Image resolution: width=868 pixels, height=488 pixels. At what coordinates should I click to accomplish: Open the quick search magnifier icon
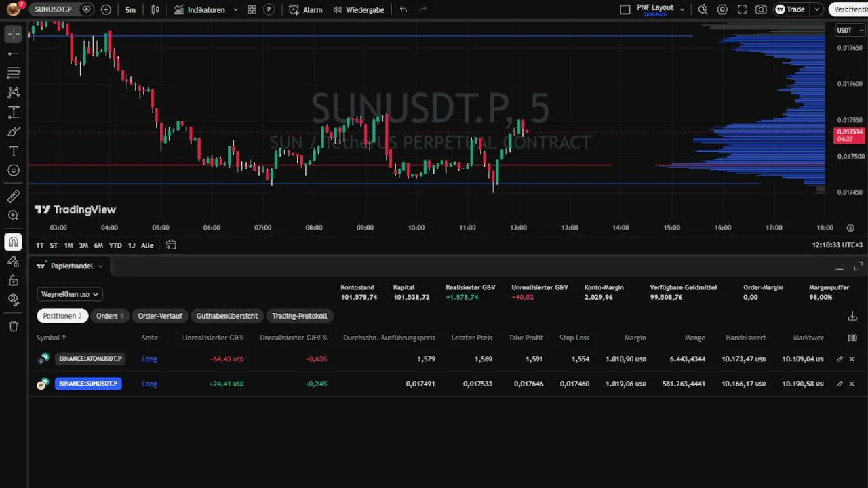coord(703,9)
